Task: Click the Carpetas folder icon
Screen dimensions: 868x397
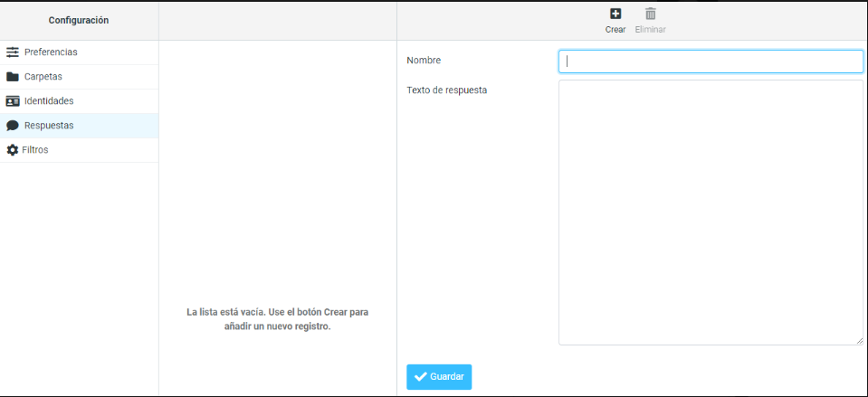Action: pyautogui.click(x=12, y=77)
